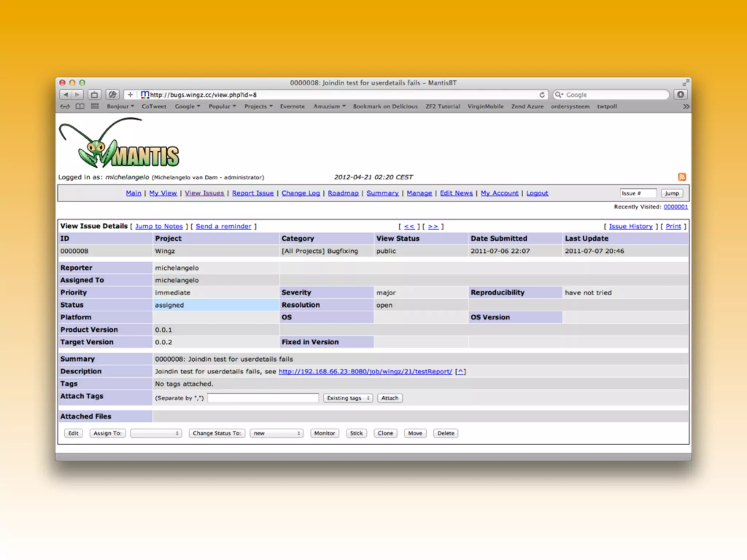Viewport: 747px width, 560px height.
Task: Show the Reading List glasses icon
Action: (65, 106)
